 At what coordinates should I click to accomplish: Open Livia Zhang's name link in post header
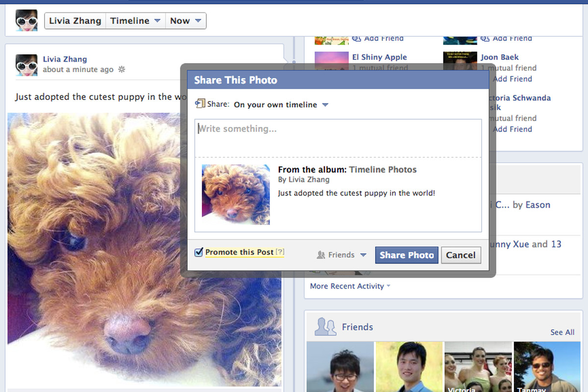pyautogui.click(x=65, y=59)
